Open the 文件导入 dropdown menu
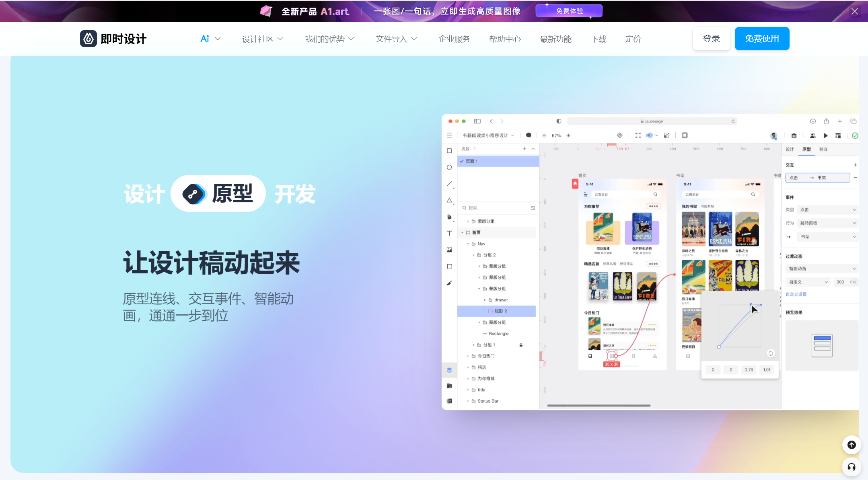 coord(395,39)
